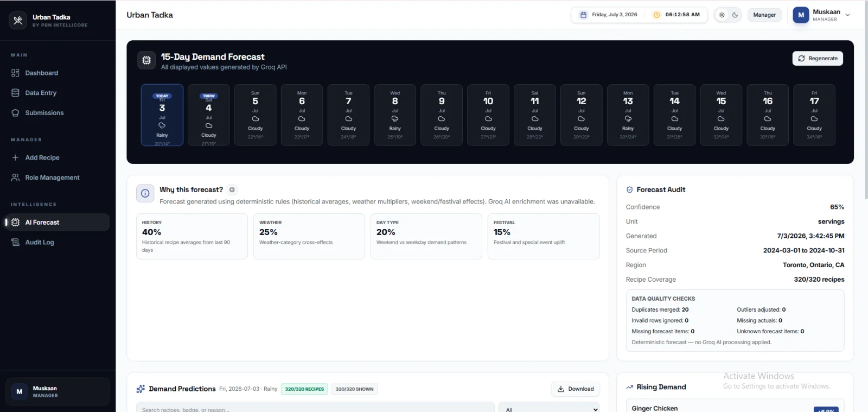Click the Add Recipe plus icon
The image size is (868, 412).
click(15, 157)
